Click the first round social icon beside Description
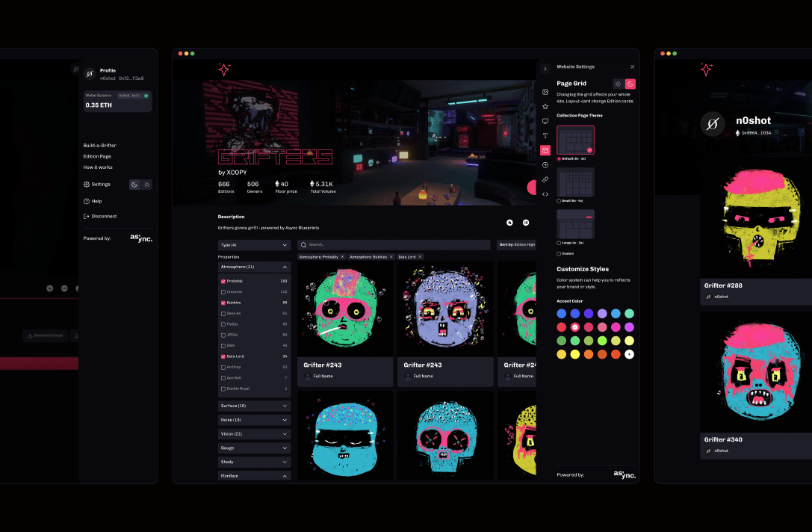Screen dimensions: 812x532 509,223
